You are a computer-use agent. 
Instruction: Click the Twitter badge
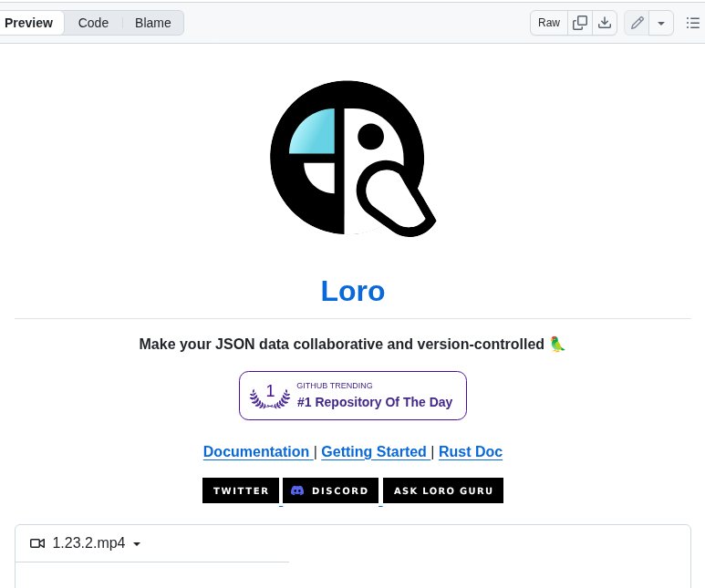(x=241, y=490)
